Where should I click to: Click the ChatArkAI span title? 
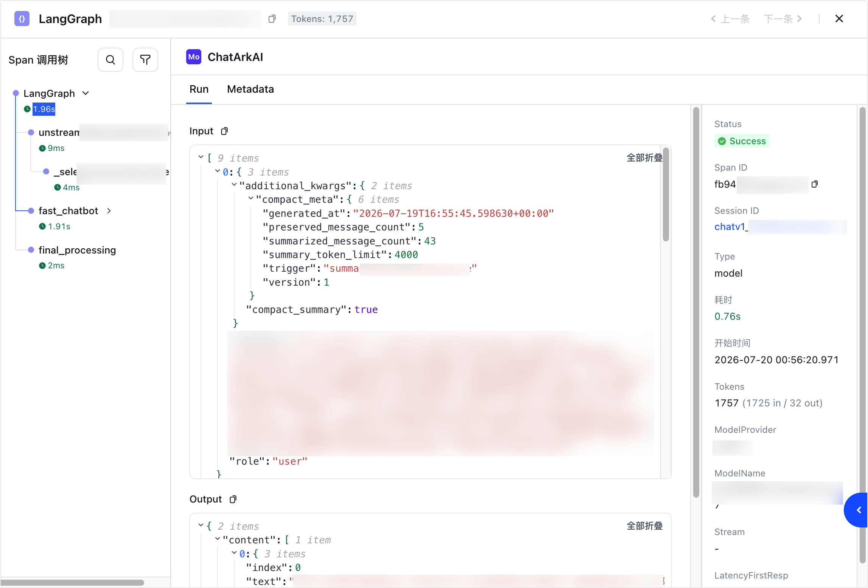(235, 57)
